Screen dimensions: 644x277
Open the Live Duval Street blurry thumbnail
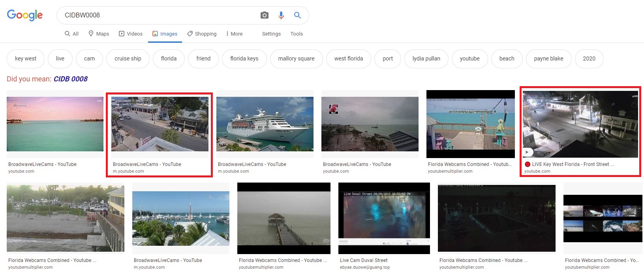[384, 218]
